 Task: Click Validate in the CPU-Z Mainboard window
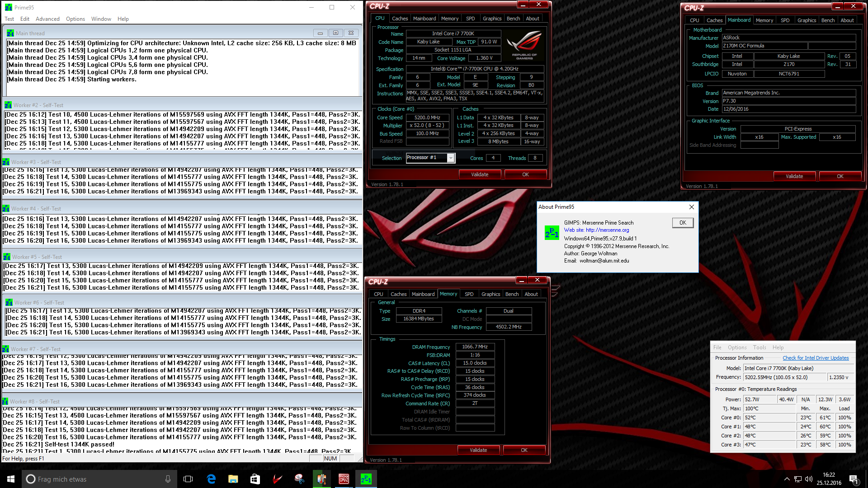794,176
